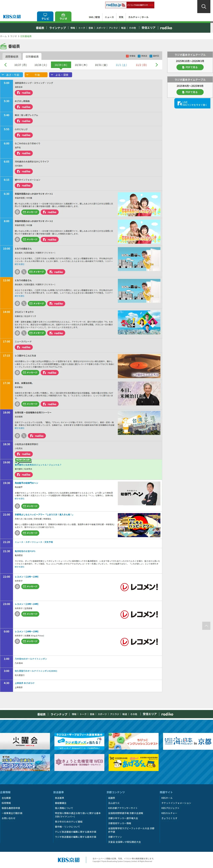Send message to よしもとハッピーアワー
The height and width of the screenshot is (868, 213).
[30, 533]
